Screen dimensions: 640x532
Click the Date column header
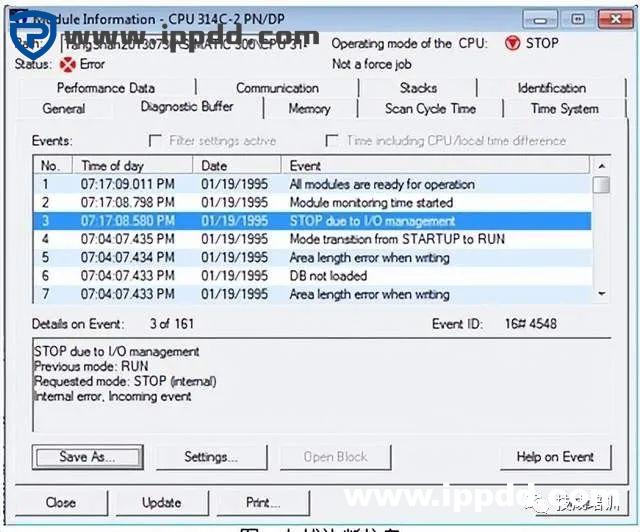pos(237,166)
